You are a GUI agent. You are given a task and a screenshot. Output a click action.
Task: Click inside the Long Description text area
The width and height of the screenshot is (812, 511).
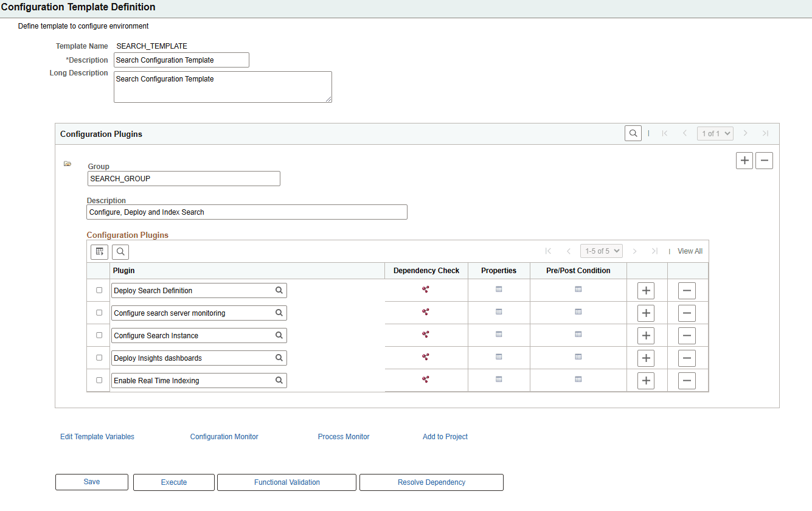click(223, 85)
